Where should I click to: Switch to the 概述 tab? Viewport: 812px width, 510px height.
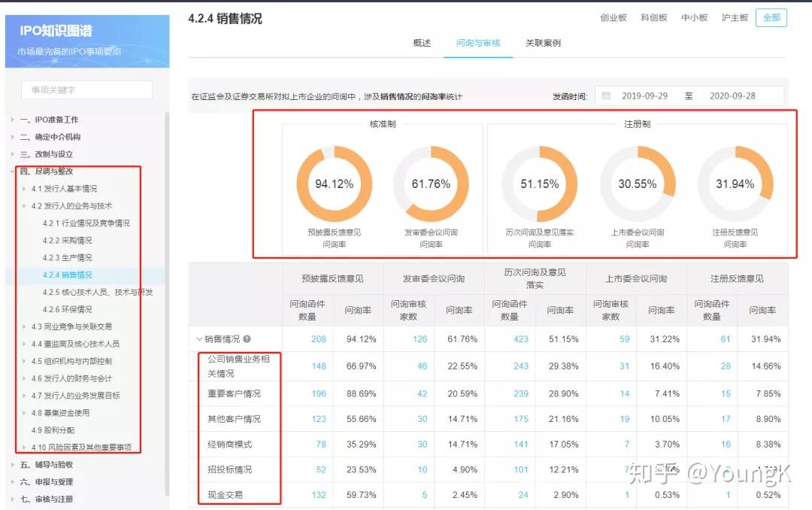tap(422, 43)
